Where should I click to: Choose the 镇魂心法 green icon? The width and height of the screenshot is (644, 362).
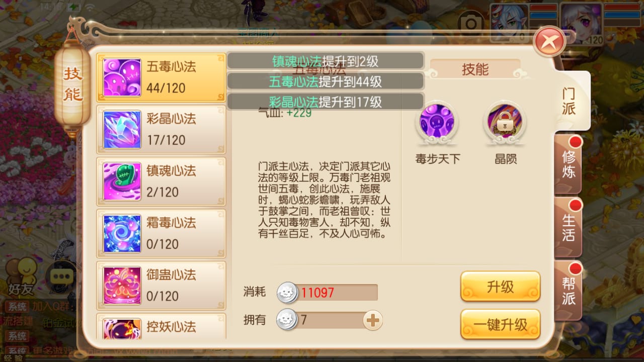tap(122, 182)
